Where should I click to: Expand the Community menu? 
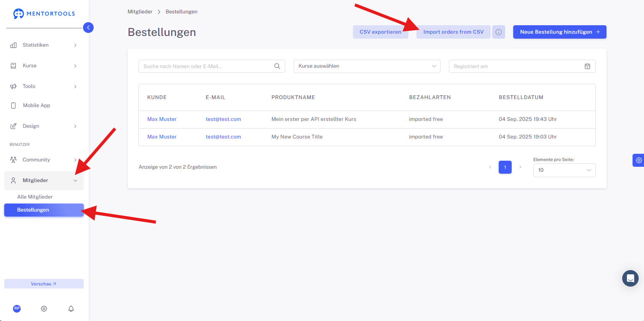(x=44, y=160)
